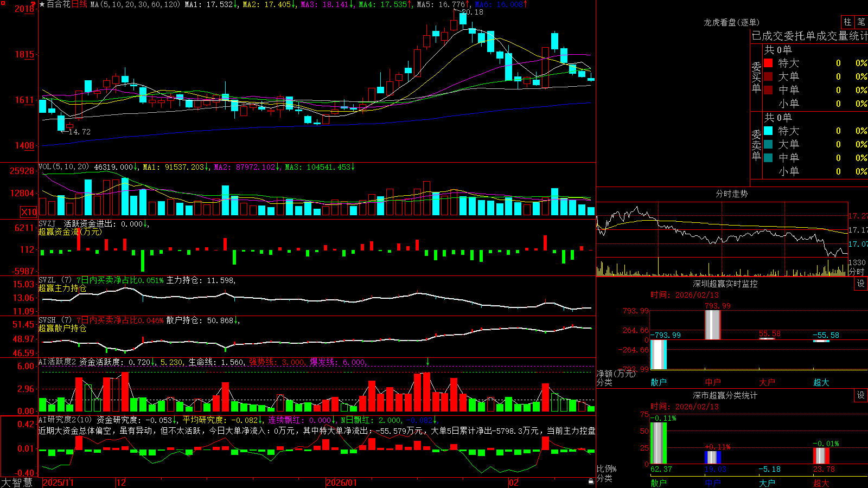Click the 大智慧 logo in the bottom-left corner
Screen dimensions: 868x488
[17, 483]
